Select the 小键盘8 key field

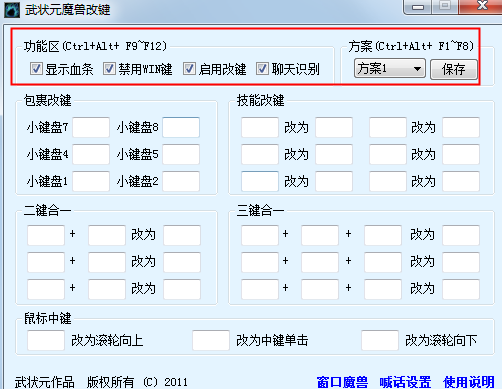pyautogui.click(x=181, y=127)
